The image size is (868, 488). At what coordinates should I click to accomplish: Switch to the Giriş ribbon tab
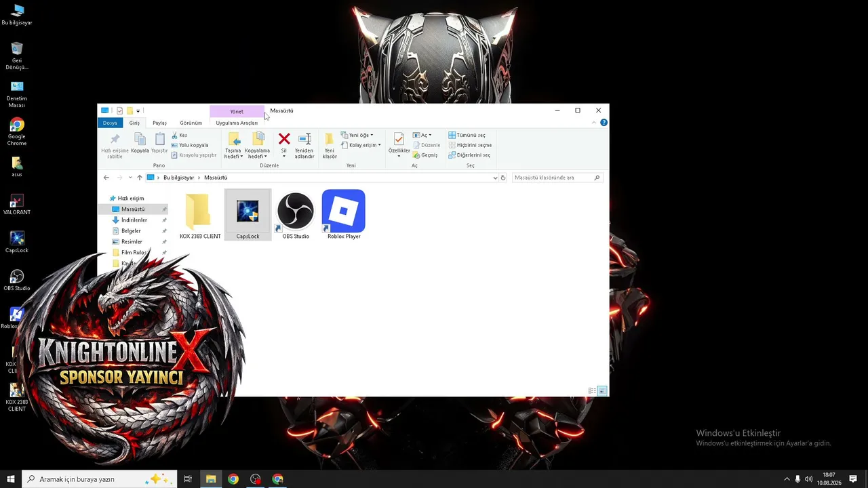click(134, 123)
